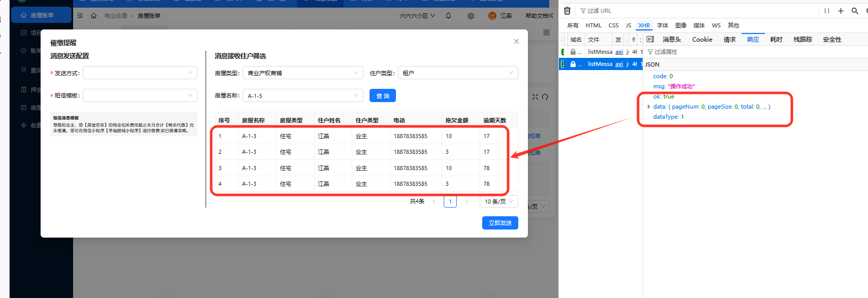
Task: Click the notification bell icon
Action: (x=448, y=16)
